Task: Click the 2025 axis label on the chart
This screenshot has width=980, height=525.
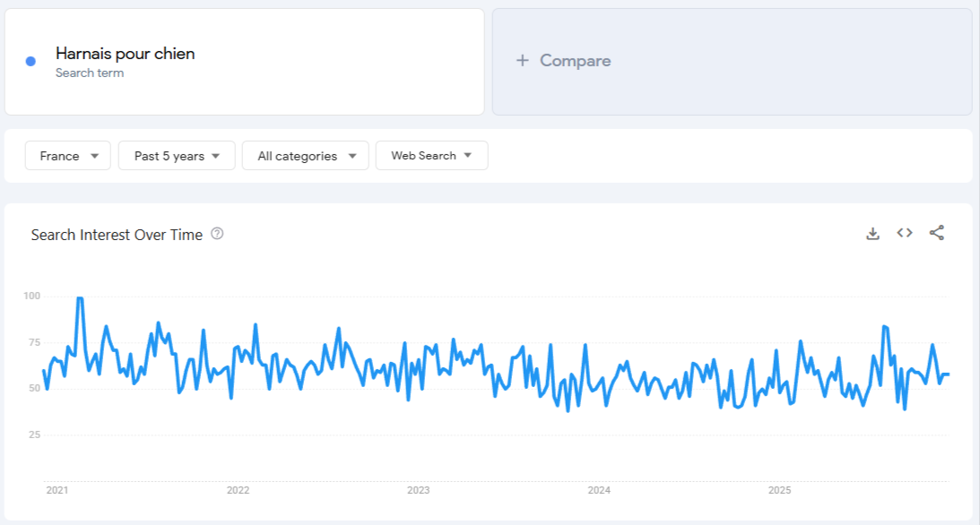Action: coord(779,490)
